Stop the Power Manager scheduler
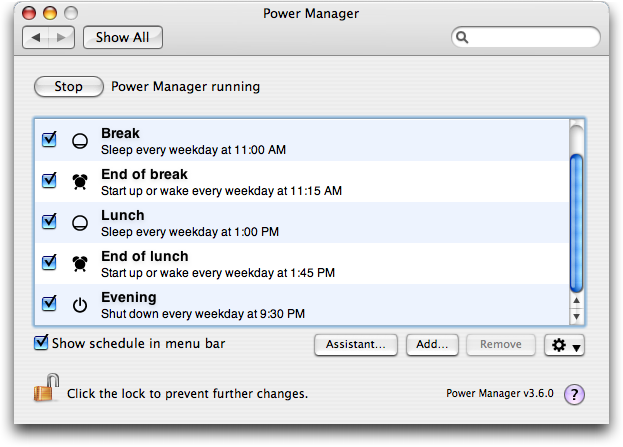 tap(69, 87)
